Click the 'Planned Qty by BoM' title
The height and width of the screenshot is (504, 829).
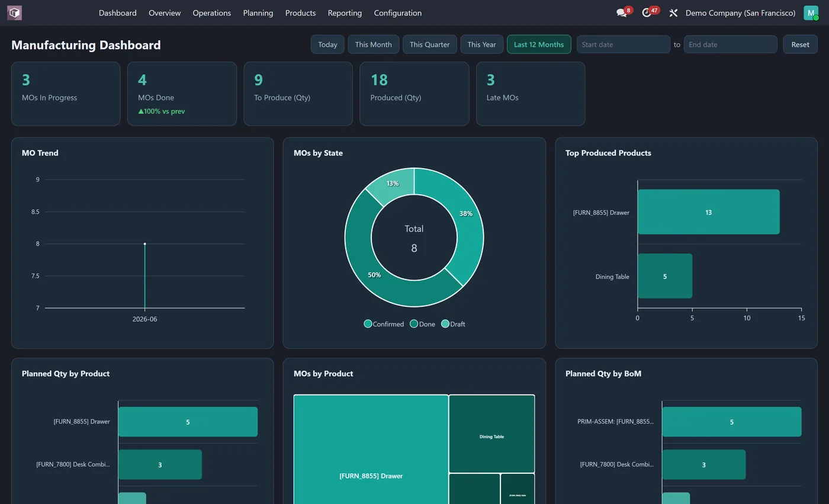pos(603,374)
